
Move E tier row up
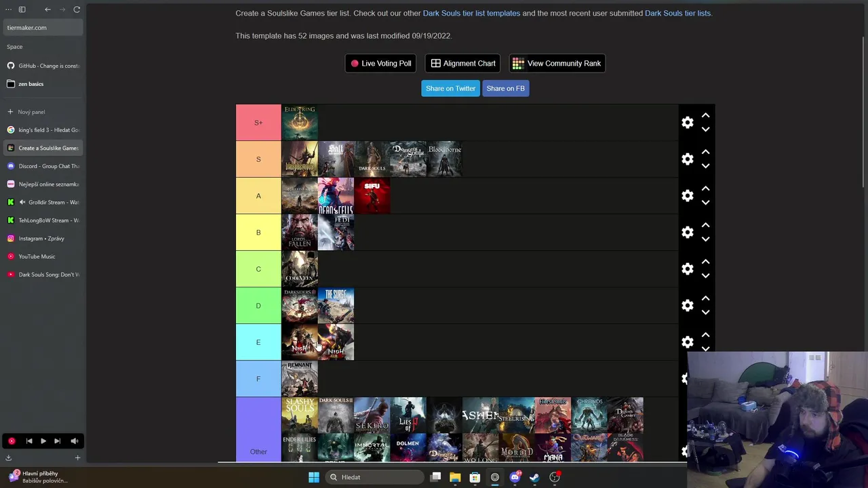click(x=705, y=335)
